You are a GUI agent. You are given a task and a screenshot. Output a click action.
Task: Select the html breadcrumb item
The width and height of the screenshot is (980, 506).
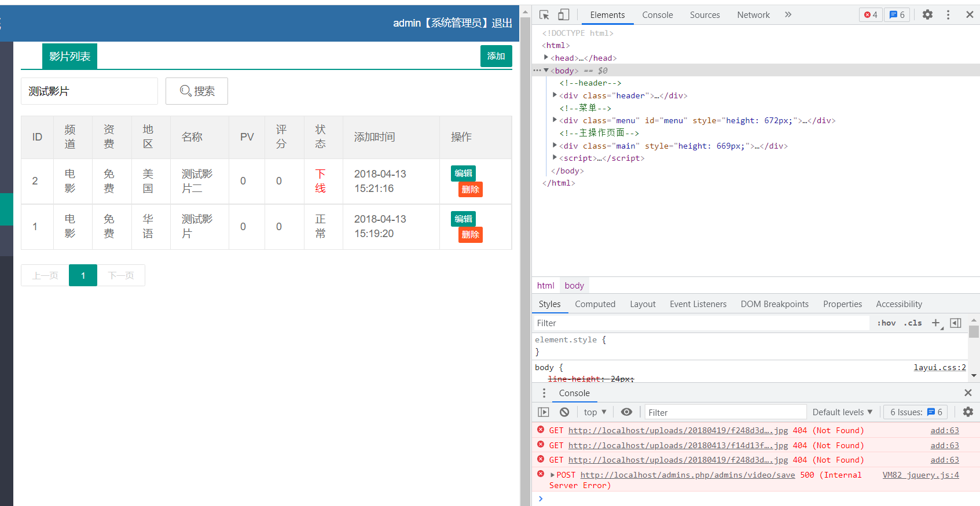tap(545, 286)
